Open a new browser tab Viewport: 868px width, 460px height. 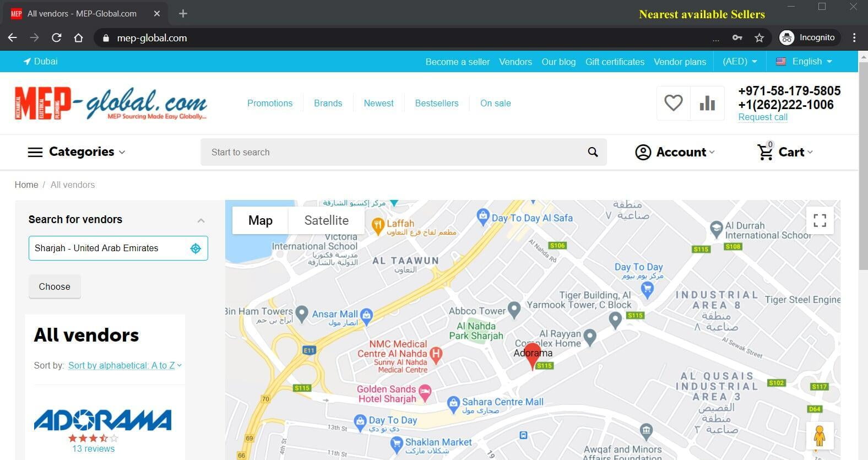183,13
